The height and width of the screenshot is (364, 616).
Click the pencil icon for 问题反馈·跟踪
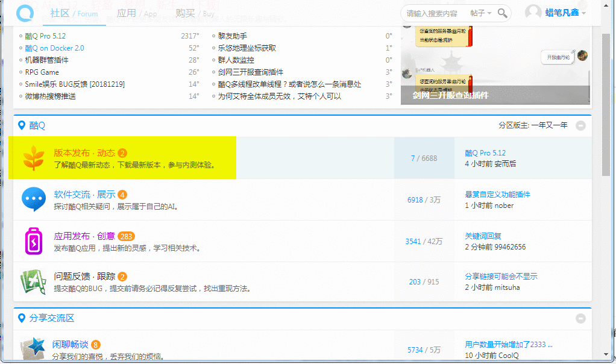click(33, 281)
